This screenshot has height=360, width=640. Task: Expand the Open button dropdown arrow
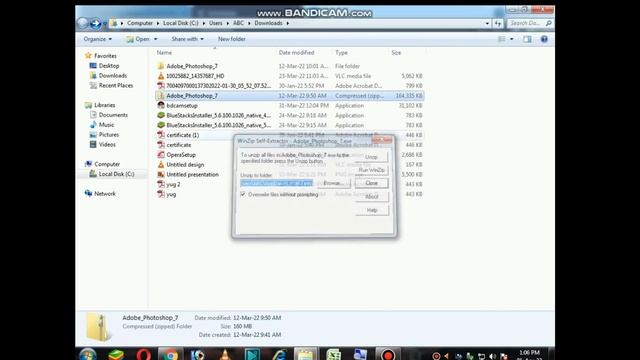tap(156, 39)
